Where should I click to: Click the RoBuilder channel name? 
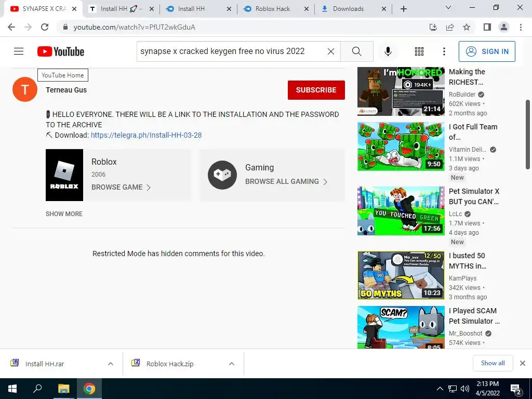pos(462,95)
